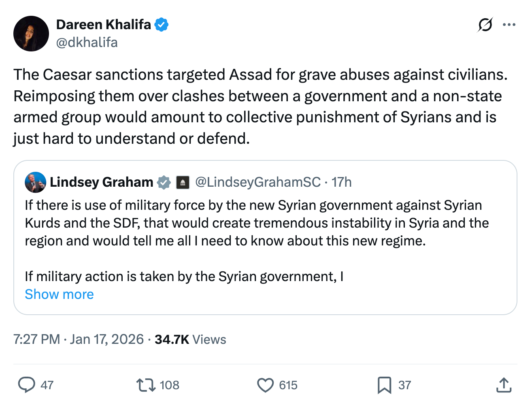This screenshot has width=532, height=405.
Task: Open the @dkhalifa handle link
Action: [x=87, y=42]
